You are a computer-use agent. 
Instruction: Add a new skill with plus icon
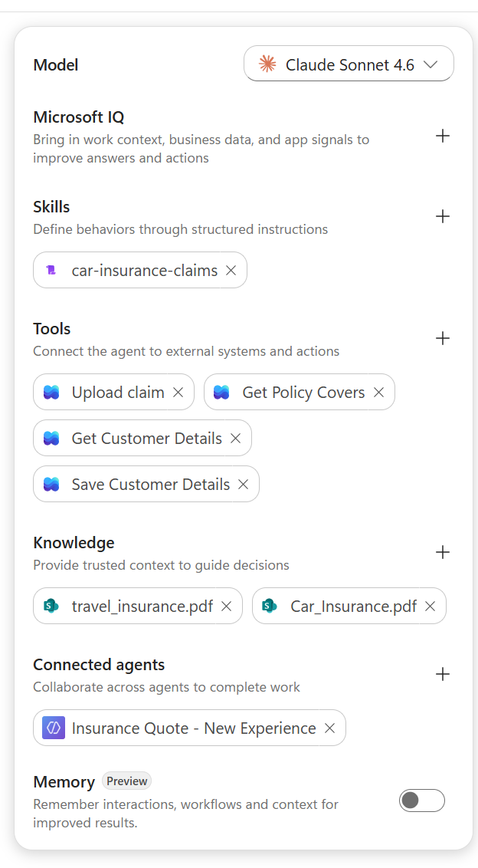tap(443, 216)
